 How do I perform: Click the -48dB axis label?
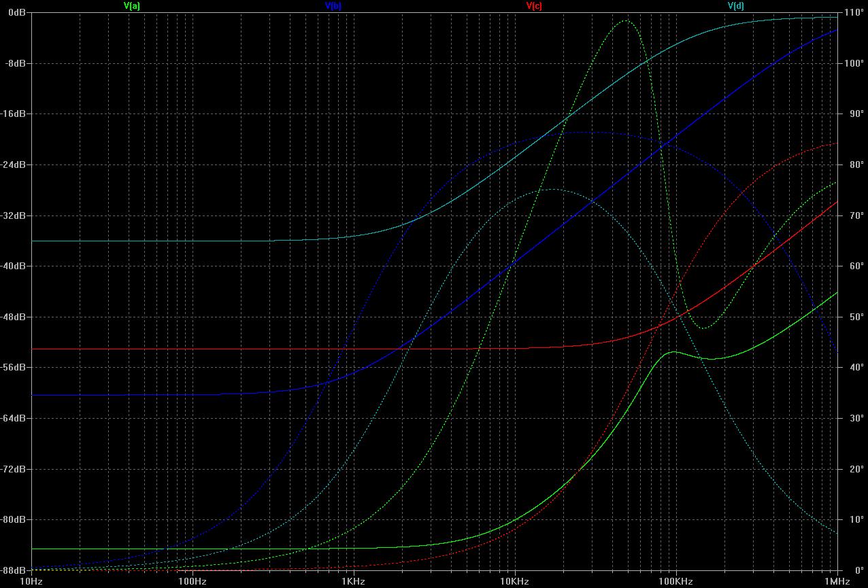(14, 317)
